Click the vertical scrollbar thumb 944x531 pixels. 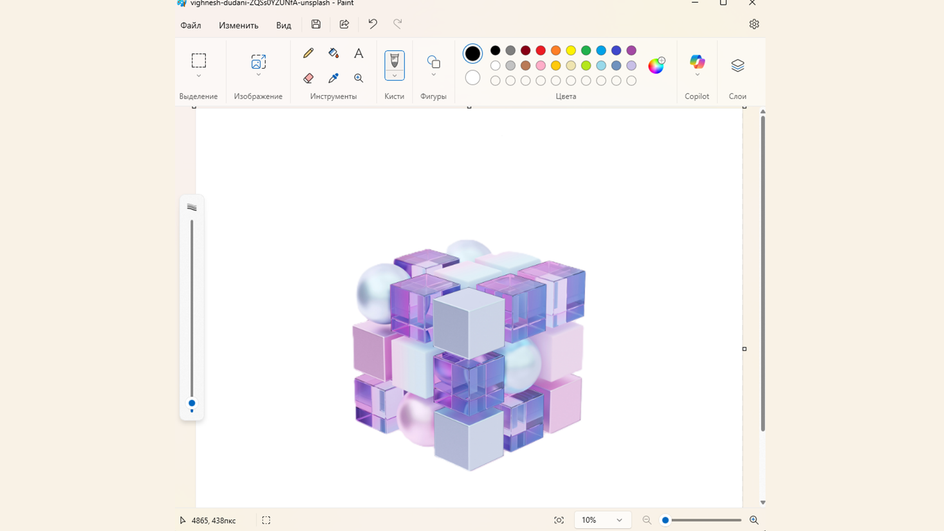tap(763, 273)
